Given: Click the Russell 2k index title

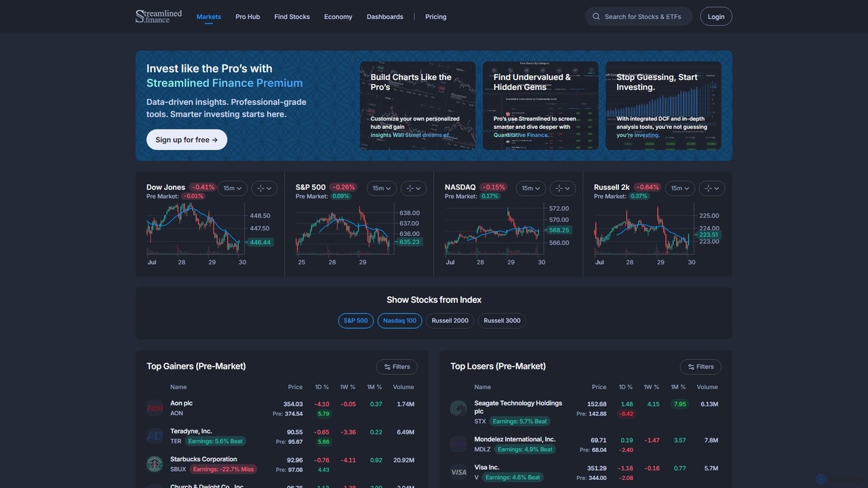Looking at the screenshot, I should pos(612,187).
